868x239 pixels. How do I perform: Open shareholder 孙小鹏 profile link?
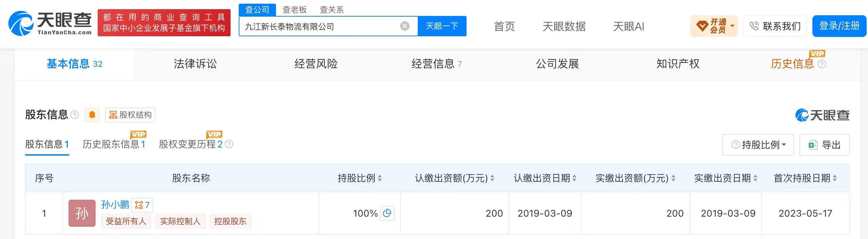[115, 204]
